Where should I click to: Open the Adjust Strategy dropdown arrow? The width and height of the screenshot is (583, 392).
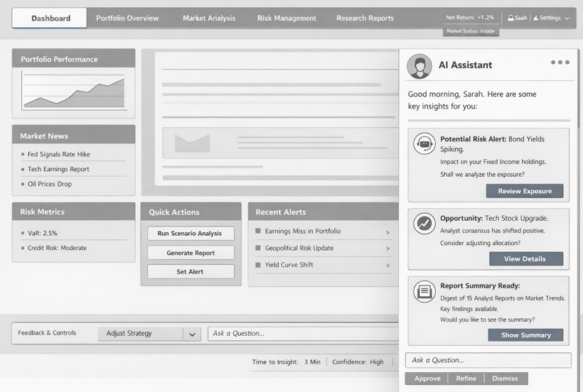point(191,334)
